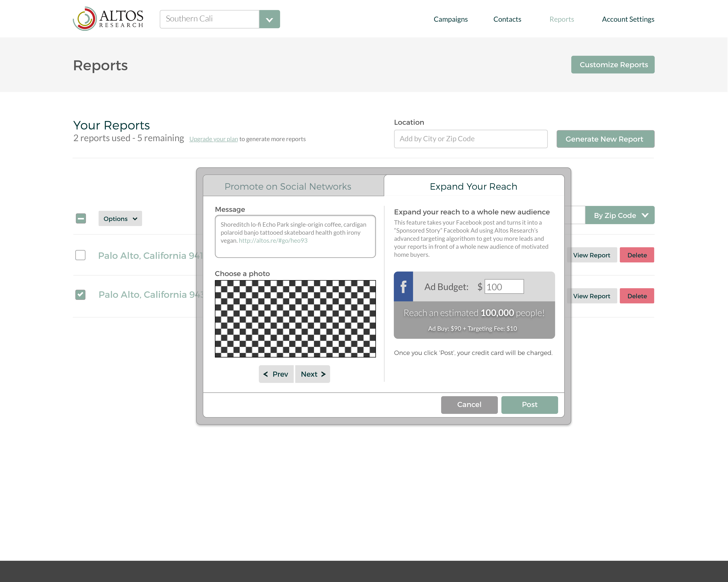
Task: Click the Ad Budget amount field
Action: [504, 286]
